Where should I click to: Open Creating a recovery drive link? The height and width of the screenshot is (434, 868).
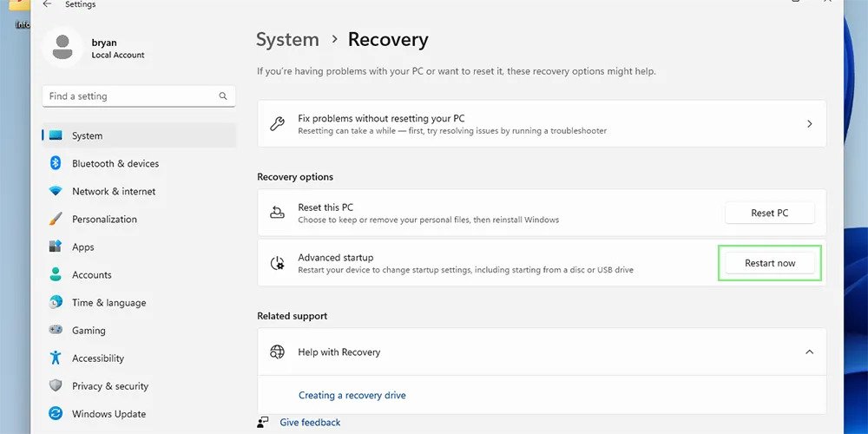[352, 395]
